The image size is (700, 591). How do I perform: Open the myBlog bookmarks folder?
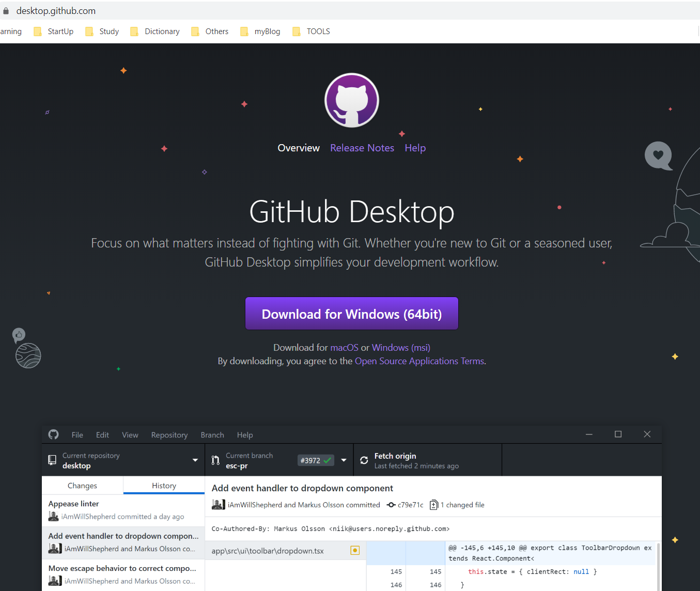(x=260, y=32)
